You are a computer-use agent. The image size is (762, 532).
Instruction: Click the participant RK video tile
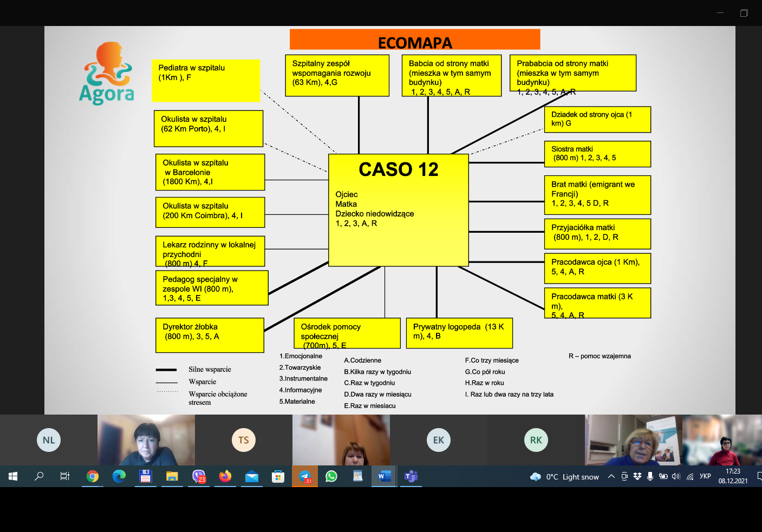point(536,440)
